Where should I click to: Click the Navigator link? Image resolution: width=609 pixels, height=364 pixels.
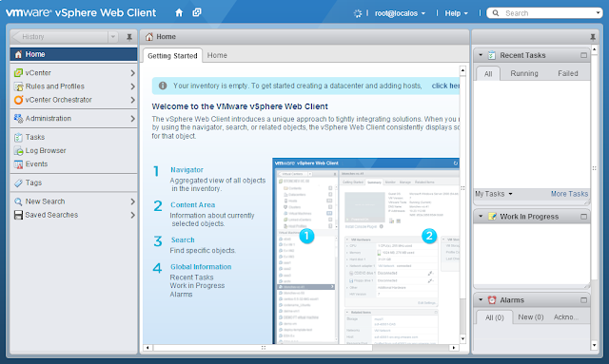[187, 169]
